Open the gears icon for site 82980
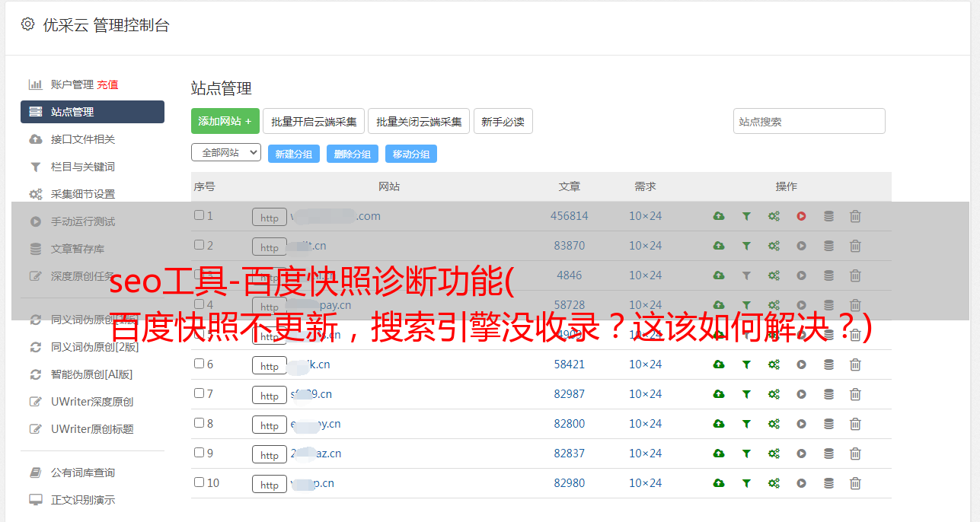Screen dimensions: 980x522 (x=774, y=483)
